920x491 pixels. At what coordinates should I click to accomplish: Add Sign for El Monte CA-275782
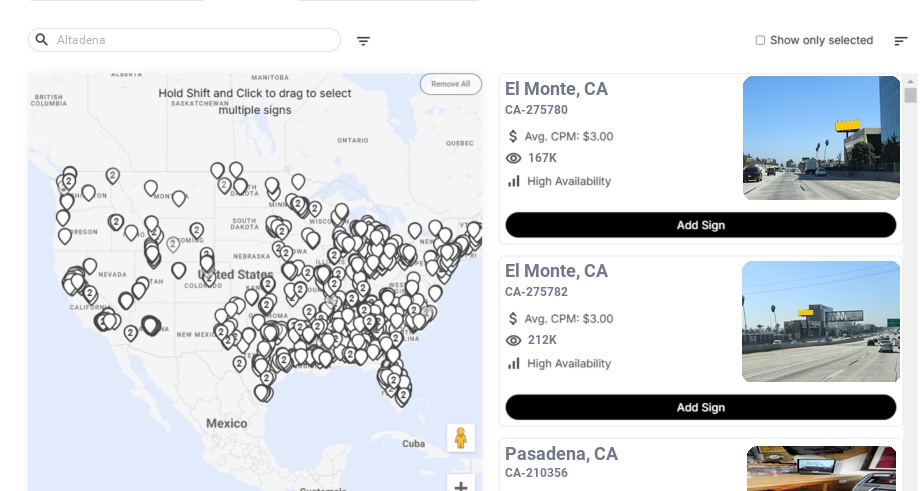pos(700,407)
